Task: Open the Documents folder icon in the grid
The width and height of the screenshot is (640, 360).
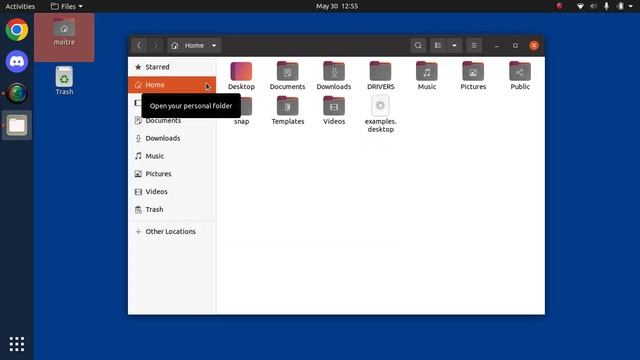Action: click(x=287, y=76)
